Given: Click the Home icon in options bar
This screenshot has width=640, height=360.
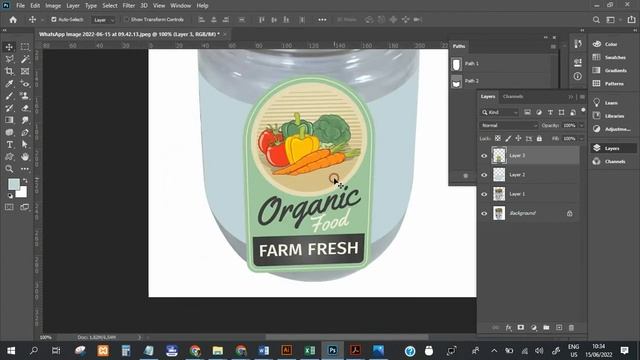Looking at the screenshot, I should pyautogui.click(x=13, y=20).
